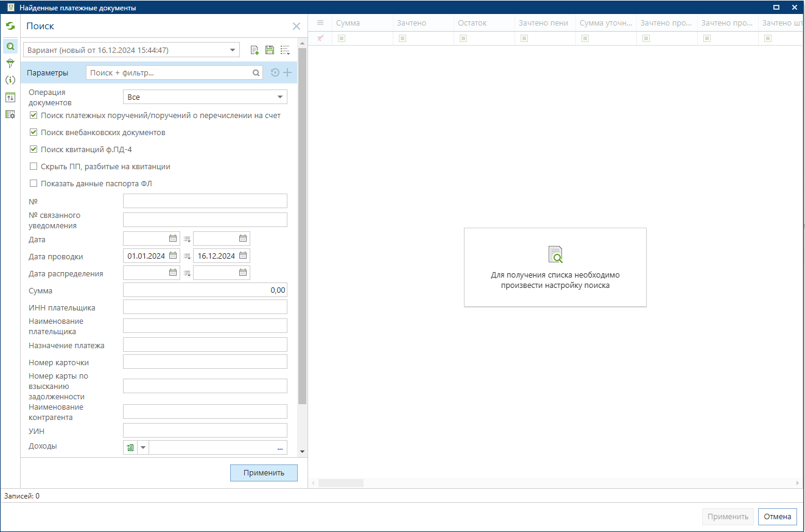Open the range selector between the Дата проводки fields
This screenshot has width=805, height=532.
click(187, 256)
